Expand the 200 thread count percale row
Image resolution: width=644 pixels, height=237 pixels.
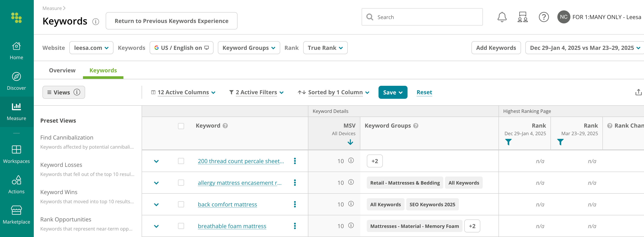tap(156, 161)
